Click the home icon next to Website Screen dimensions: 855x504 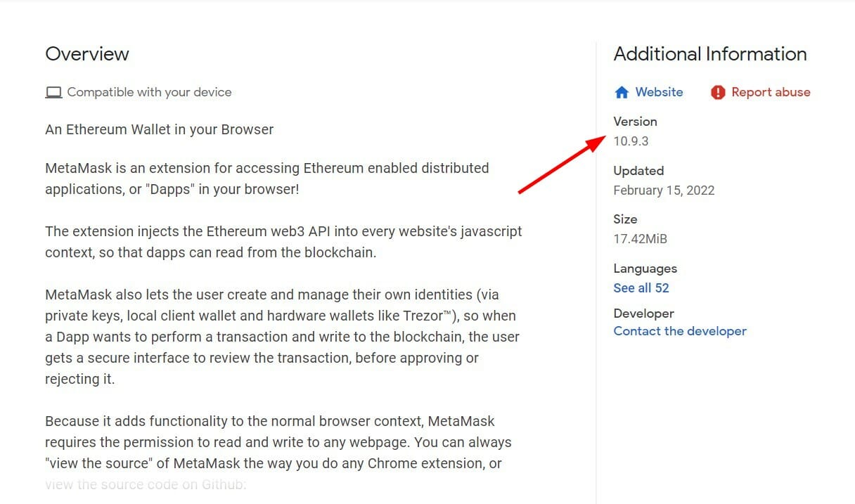(x=622, y=92)
